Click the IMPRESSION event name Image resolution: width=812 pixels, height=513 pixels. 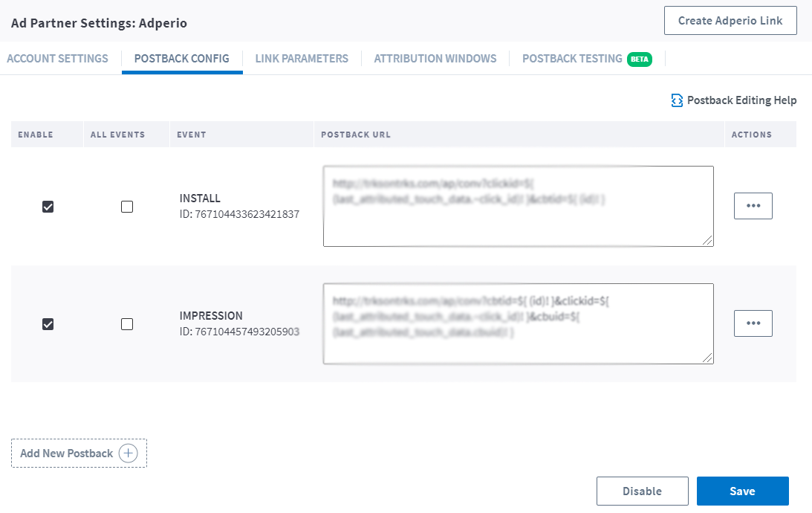coord(211,315)
